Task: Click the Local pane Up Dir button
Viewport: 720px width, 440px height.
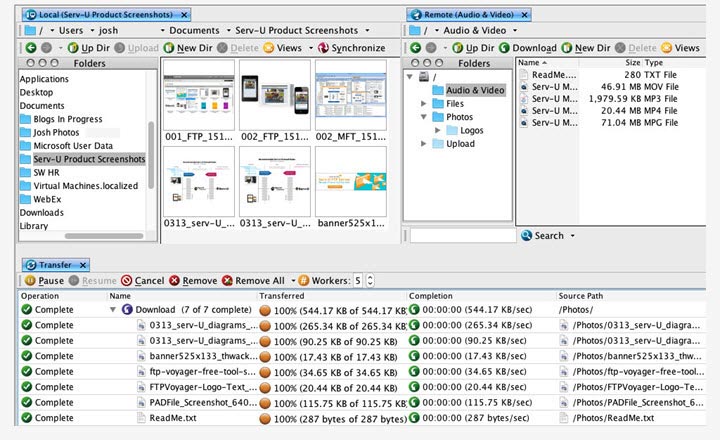Action: pos(89,48)
